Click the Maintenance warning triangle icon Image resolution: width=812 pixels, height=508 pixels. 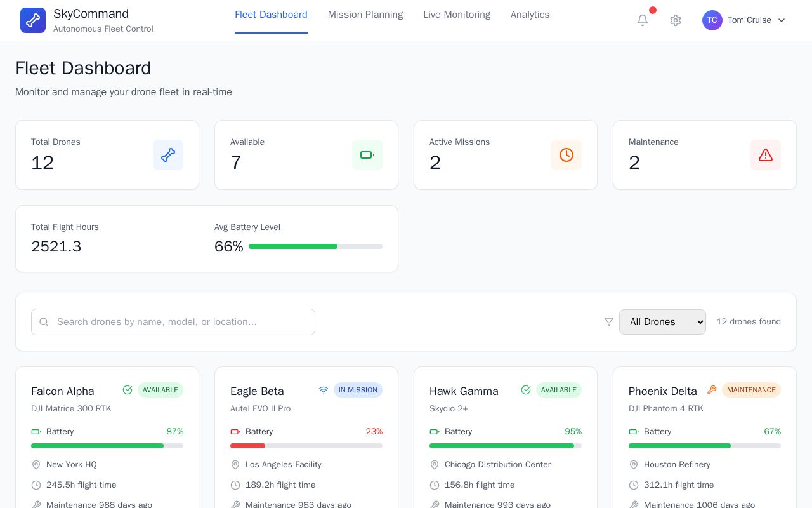coord(766,155)
